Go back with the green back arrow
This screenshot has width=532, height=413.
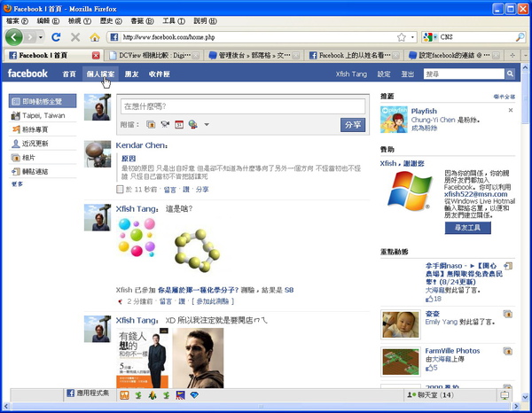14,37
